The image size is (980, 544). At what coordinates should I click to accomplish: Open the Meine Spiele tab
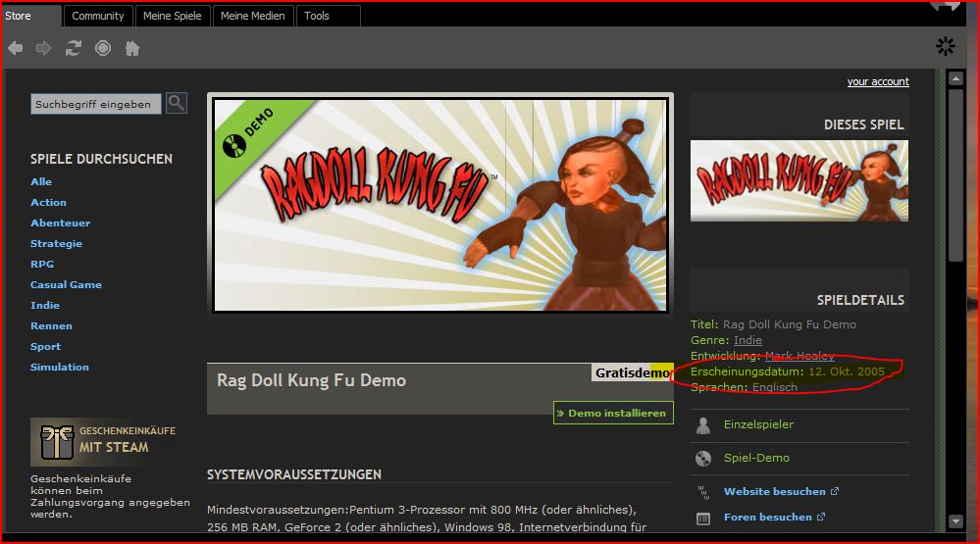(172, 16)
